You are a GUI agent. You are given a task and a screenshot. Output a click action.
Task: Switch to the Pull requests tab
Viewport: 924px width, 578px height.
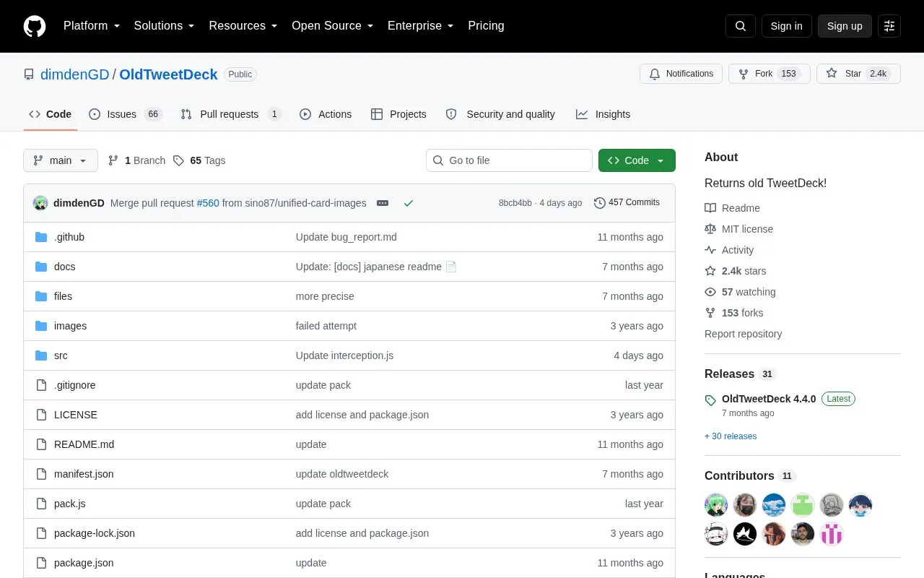230,114
